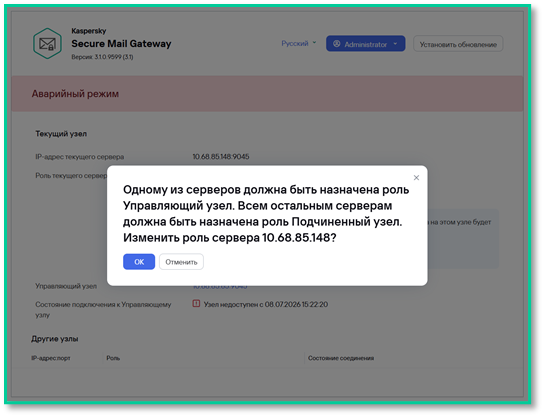544x417 pixels.
Task: Click the Установить обновление button
Action: [458, 44]
